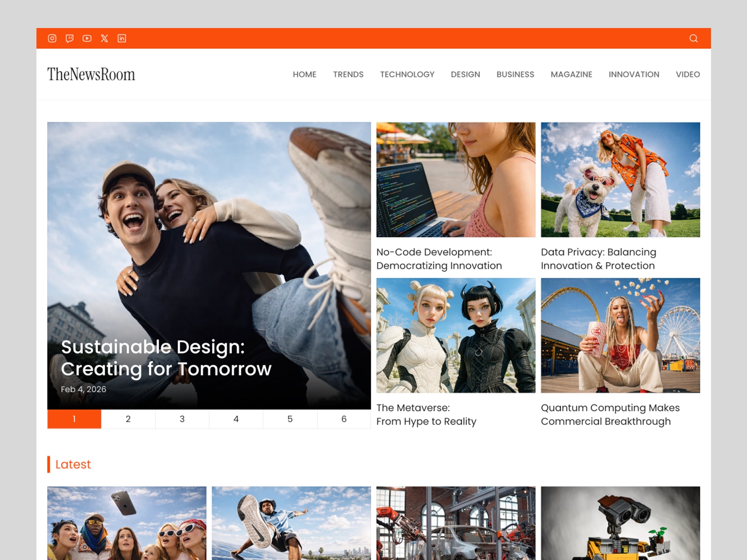
Task: Open the Instagram social icon
Action: coord(52,38)
